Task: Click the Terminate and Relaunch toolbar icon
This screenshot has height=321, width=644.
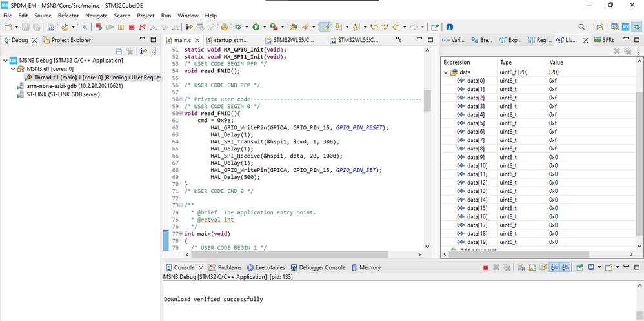Action: (x=99, y=27)
